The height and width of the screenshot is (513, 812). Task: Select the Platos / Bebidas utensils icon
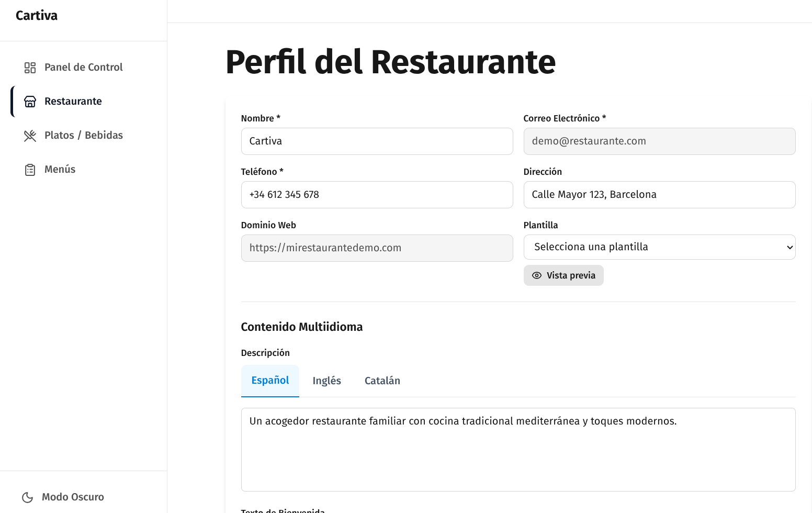(x=30, y=135)
